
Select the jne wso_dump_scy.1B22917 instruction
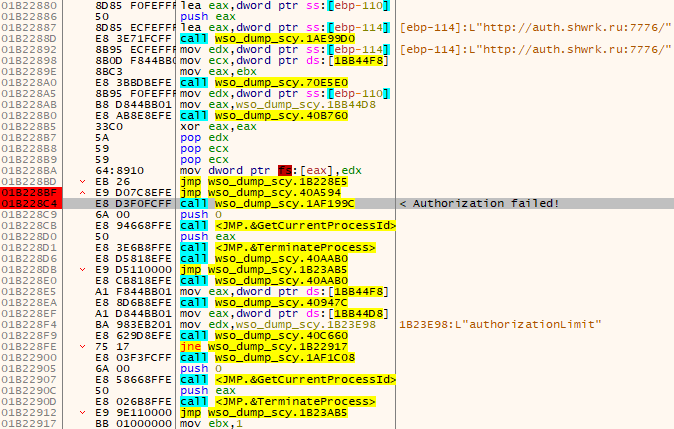tap(255, 345)
